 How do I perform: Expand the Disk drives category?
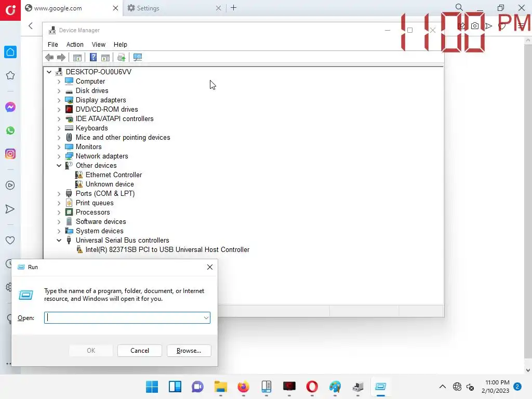point(59,91)
